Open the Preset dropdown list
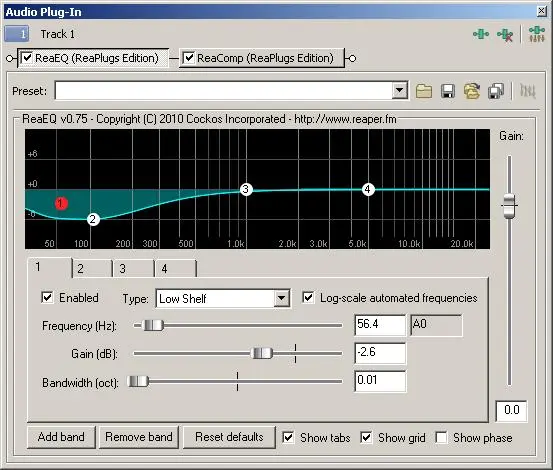This screenshot has width=553, height=470. coord(400,91)
